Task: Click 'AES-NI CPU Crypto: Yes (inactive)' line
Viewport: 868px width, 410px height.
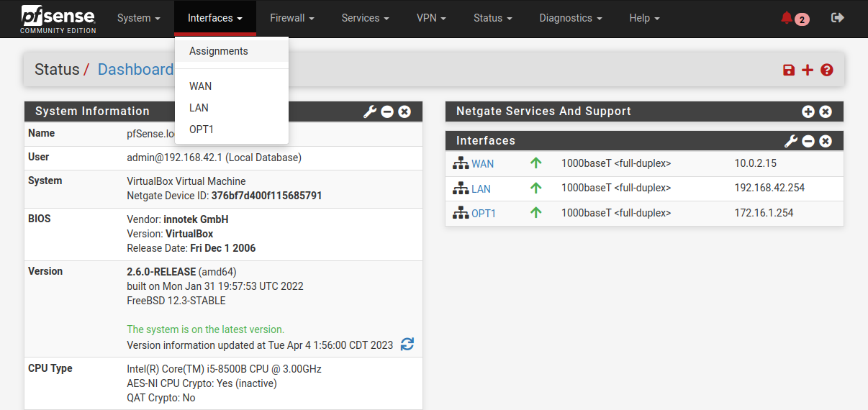Action: click(202, 383)
